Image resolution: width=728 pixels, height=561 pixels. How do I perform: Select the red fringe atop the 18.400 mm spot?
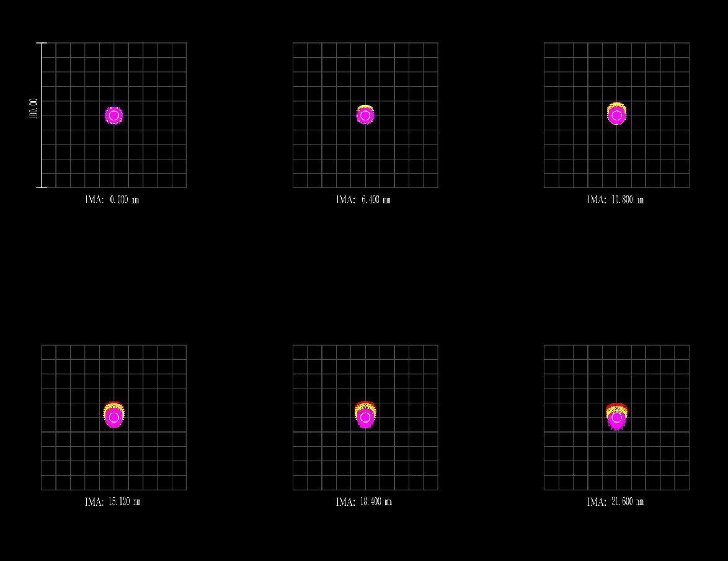click(x=365, y=404)
